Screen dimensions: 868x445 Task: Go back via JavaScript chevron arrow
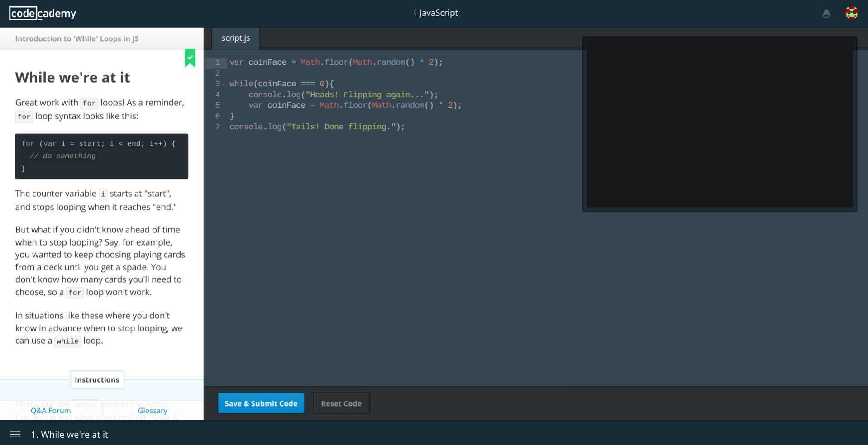coord(415,13)
